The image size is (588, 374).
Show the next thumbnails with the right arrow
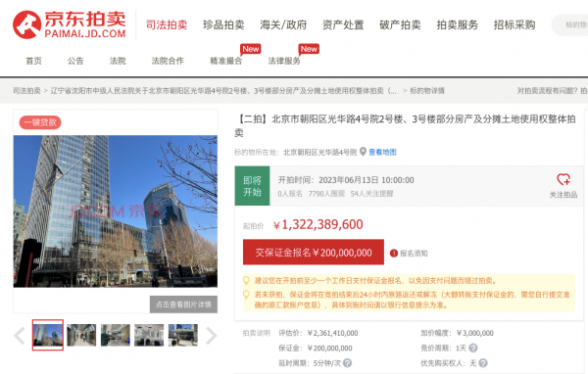tap(211, 336)
